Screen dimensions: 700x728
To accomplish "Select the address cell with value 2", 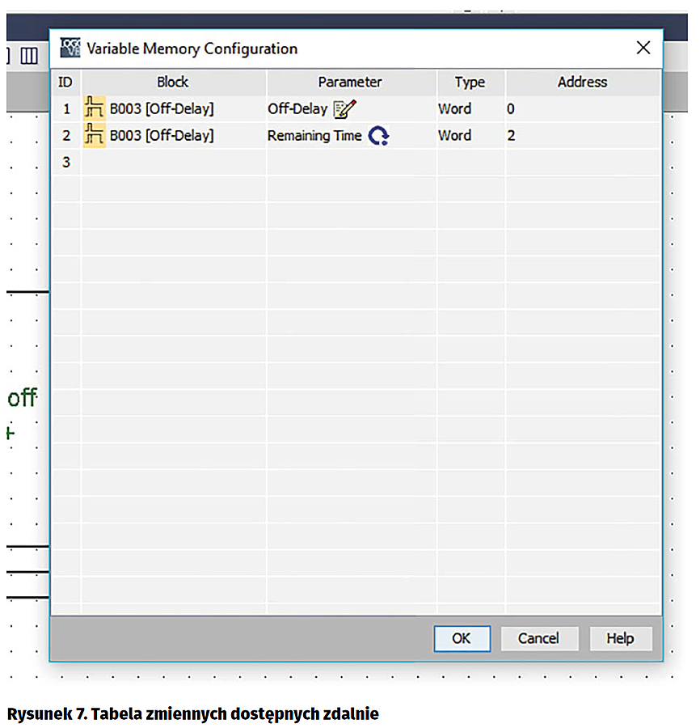I will click(x=582, y=135).
